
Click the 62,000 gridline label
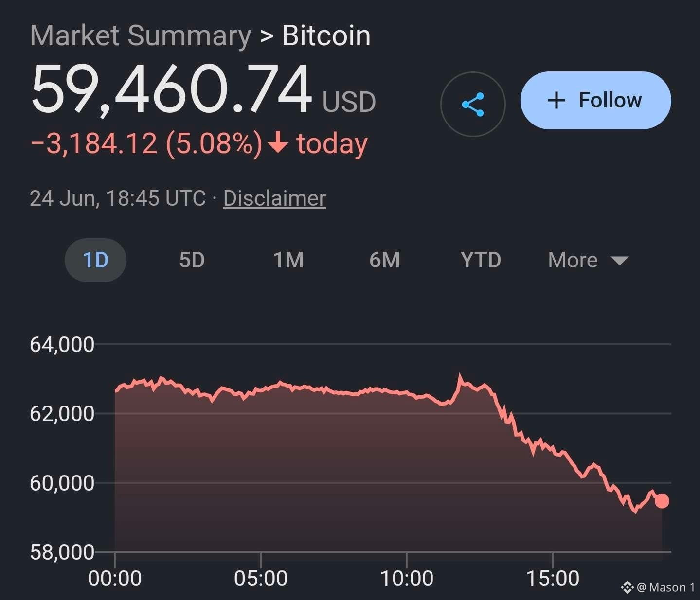(62, 414)
